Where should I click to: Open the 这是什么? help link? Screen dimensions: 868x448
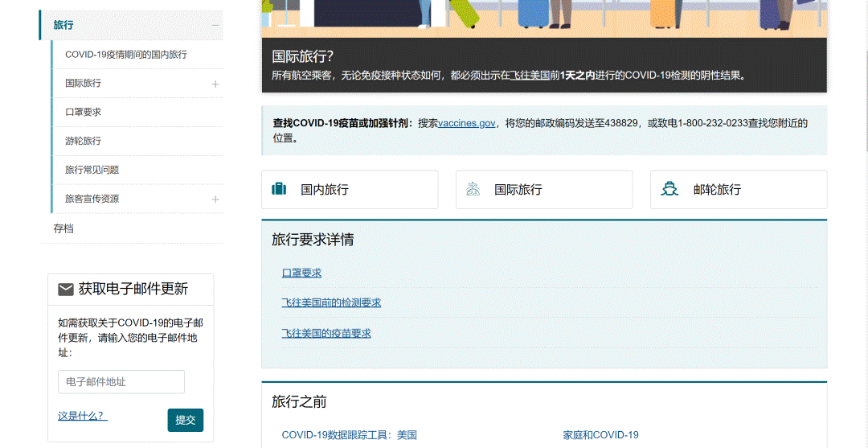[x=82, y=416]
